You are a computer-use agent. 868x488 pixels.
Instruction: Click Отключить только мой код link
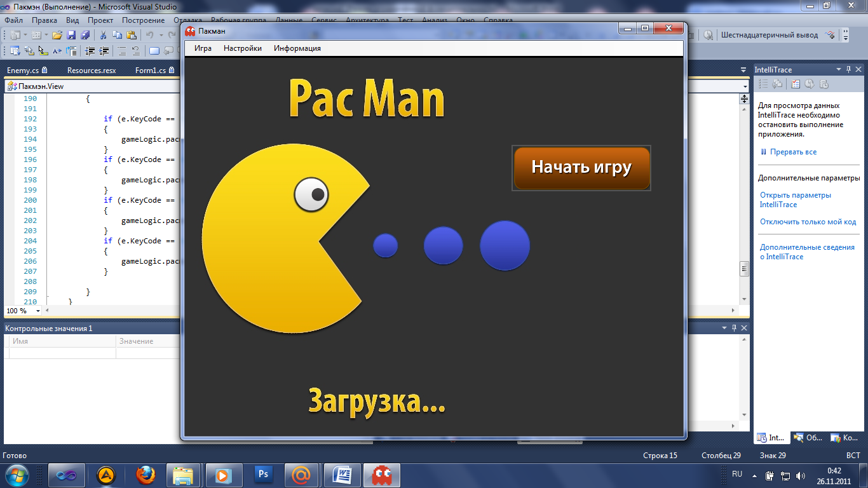[808, 222]
